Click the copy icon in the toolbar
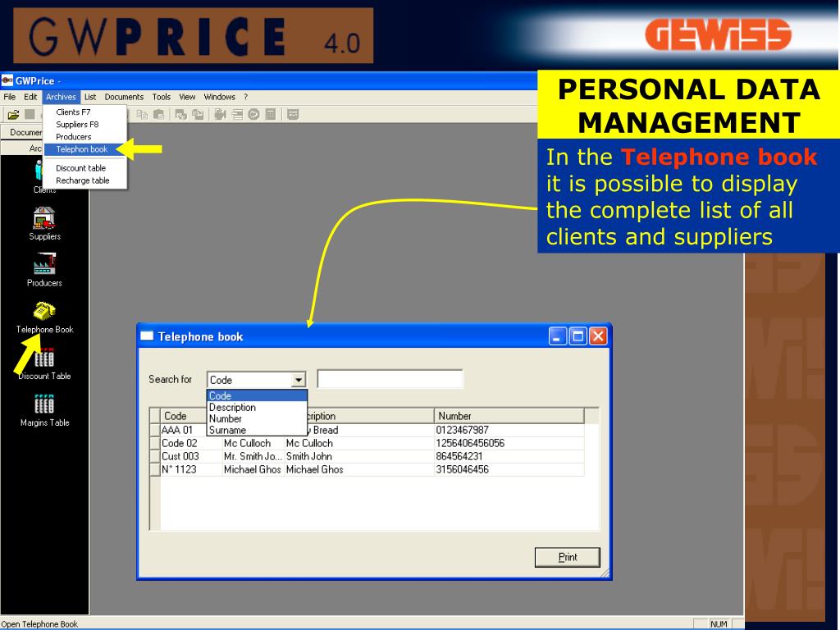The height and width of the screenshot is (630, 840). coord(142,115)
